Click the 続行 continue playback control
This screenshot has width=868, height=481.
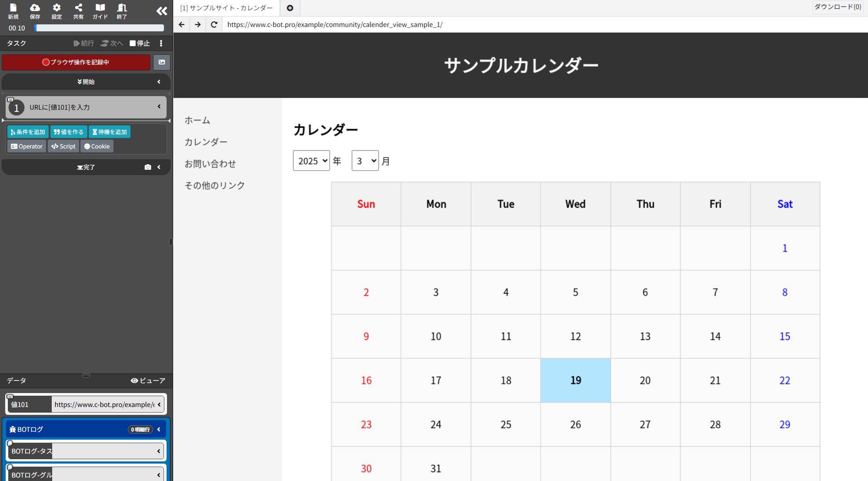(x=83, y=43)
